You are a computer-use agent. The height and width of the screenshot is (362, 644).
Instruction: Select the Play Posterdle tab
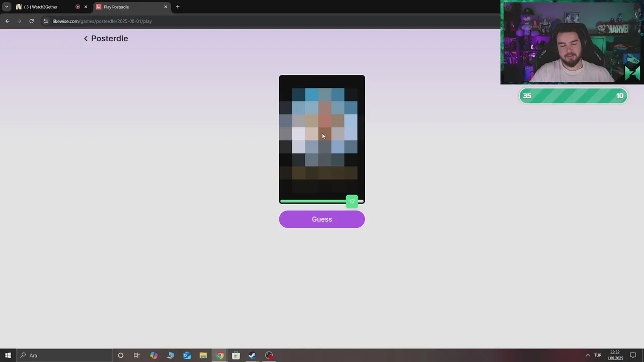[x=131, y=7]
